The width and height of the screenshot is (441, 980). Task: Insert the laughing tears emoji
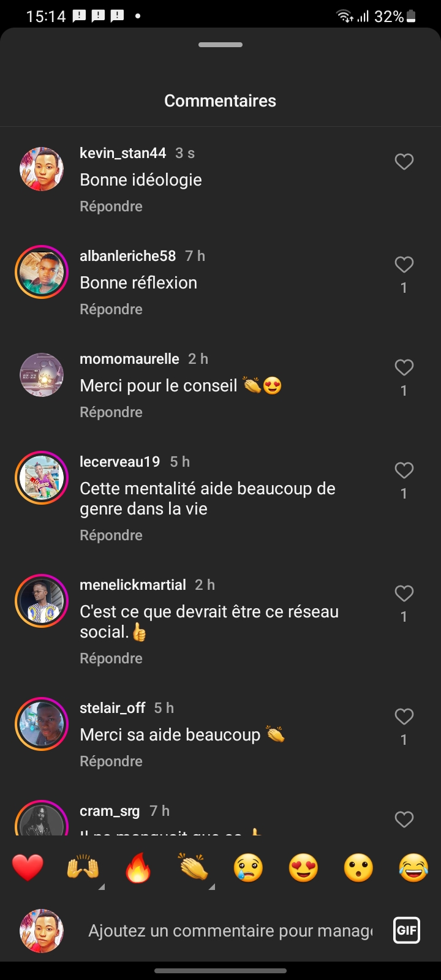413,868
